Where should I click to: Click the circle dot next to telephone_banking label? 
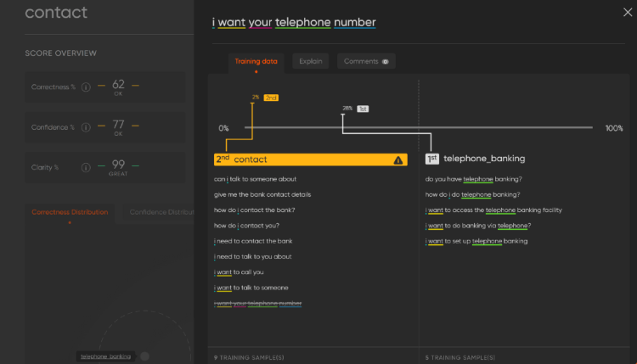[x=144, y=356]
